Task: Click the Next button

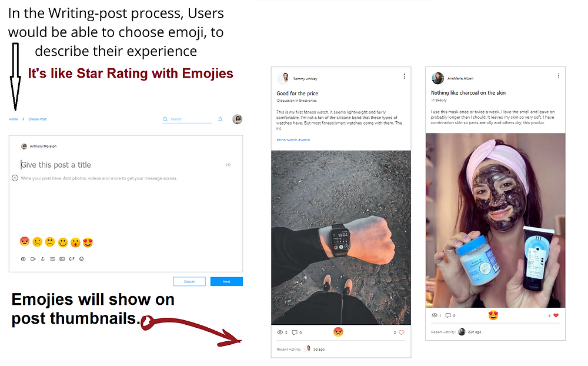Action: click(226, 281)
